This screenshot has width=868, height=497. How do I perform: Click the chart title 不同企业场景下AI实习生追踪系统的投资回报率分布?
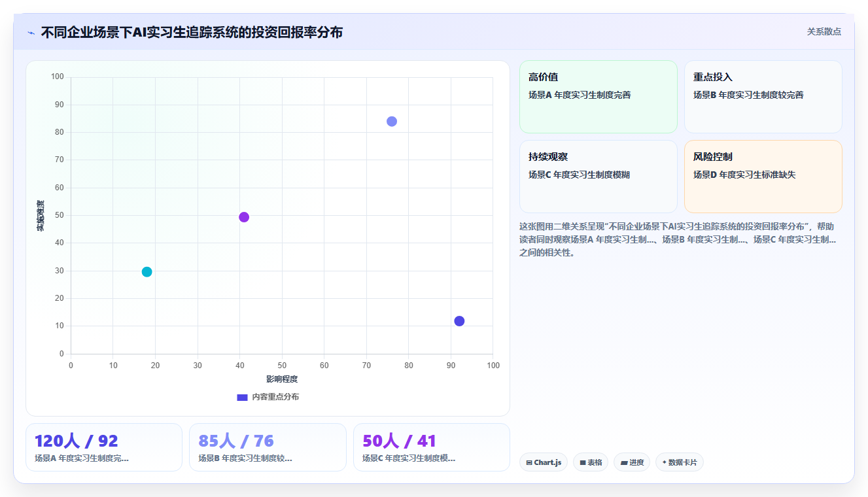click(192, 32)
